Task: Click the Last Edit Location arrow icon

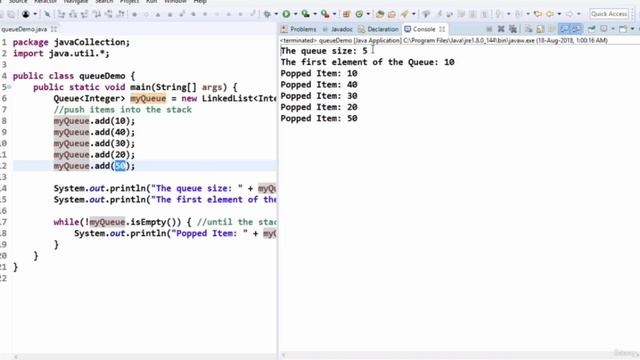Action: point(538,14)
